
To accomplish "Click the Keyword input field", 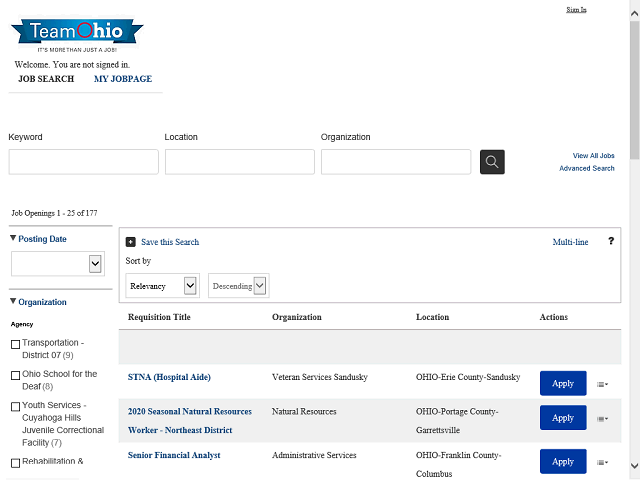I will (84, 162).
